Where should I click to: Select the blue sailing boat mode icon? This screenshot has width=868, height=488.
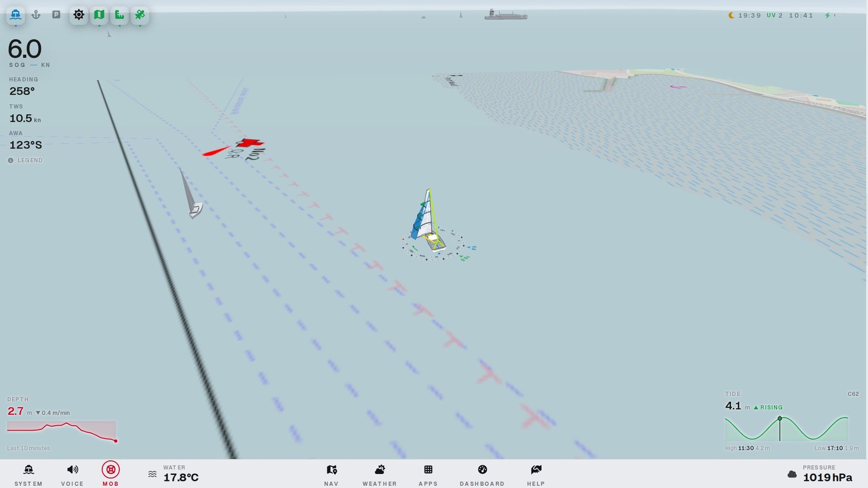(x=16, y=15)
